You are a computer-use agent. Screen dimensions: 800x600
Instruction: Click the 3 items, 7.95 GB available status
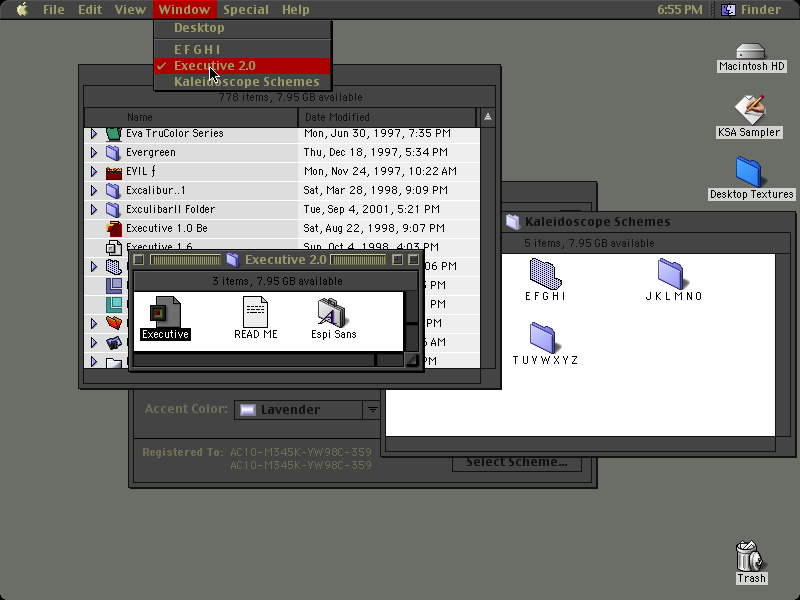tap(277, 281)
